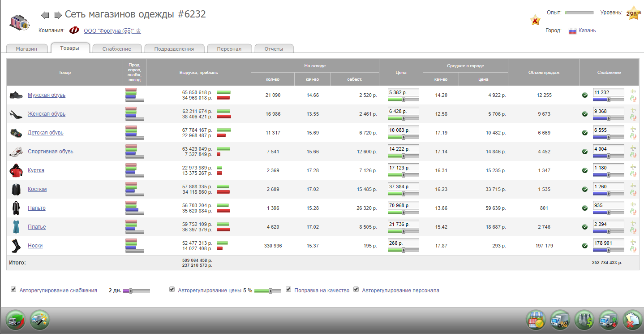Open the Казань city link

coord(587,30)
